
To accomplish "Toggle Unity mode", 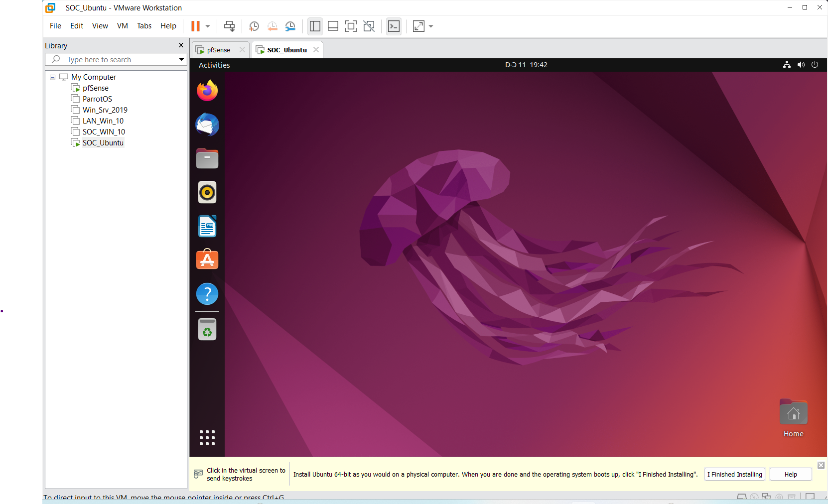I will pyautogui.click(x=369, y=26).
